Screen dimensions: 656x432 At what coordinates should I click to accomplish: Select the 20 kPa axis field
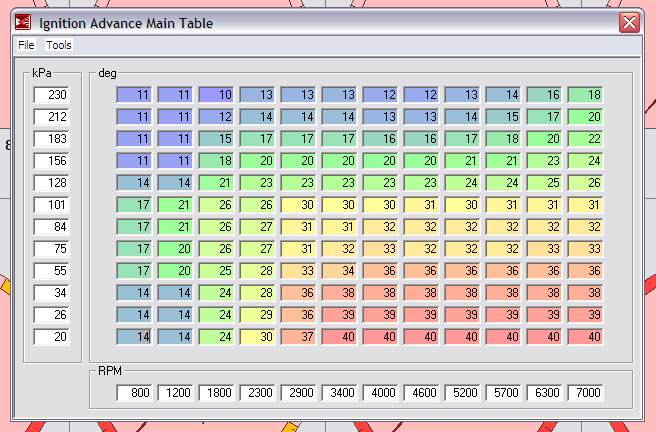51,336
